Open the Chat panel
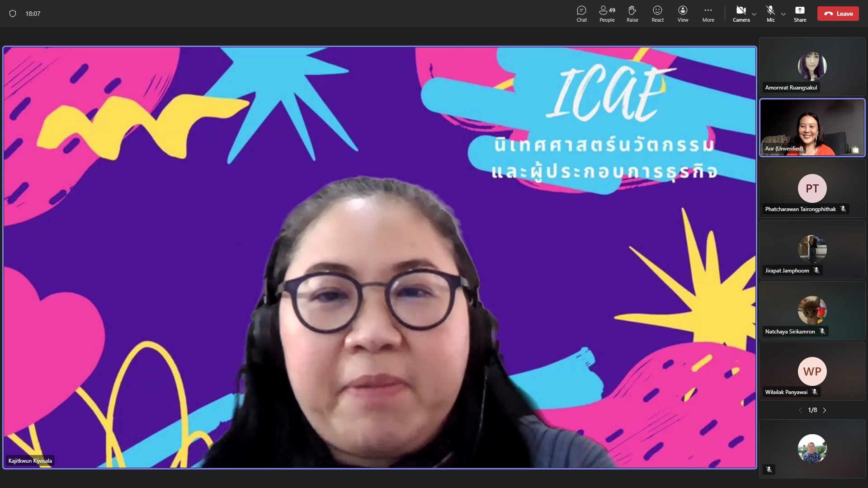Viewport: 868px width, 488px height. point(581,14)
